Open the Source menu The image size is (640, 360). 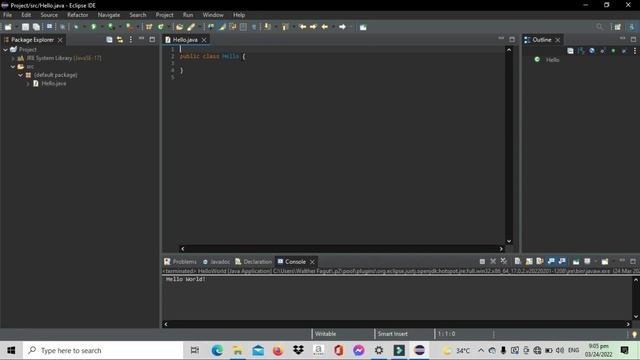pyautogui.click(x=49, y=15)
